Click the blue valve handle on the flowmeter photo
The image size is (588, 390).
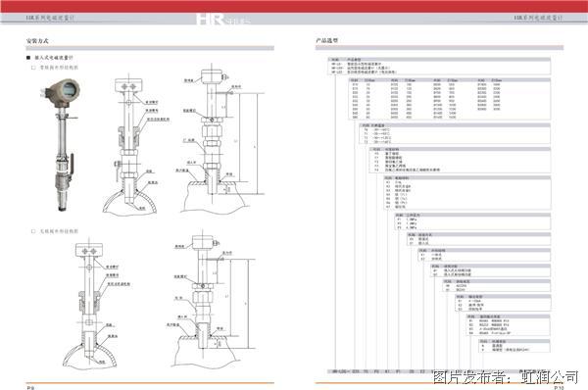[71, 163]
